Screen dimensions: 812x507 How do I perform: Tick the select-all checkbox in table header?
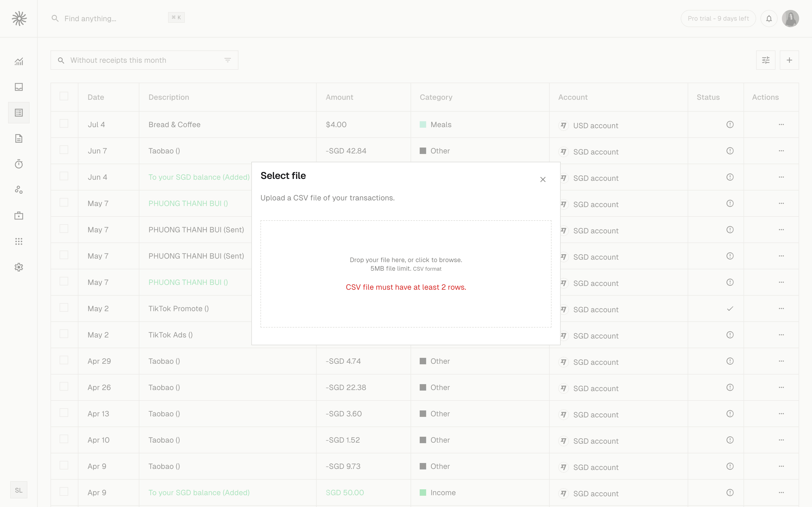pyautogui.click(x=64, y=96)
